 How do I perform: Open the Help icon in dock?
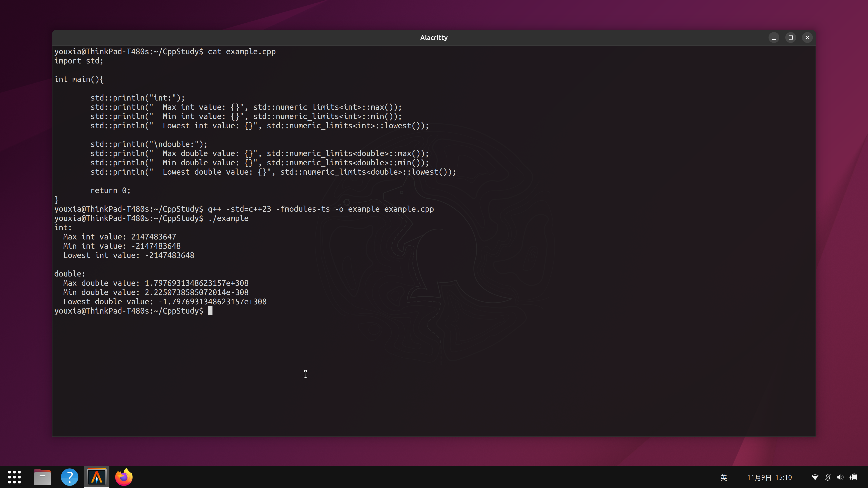69,477
